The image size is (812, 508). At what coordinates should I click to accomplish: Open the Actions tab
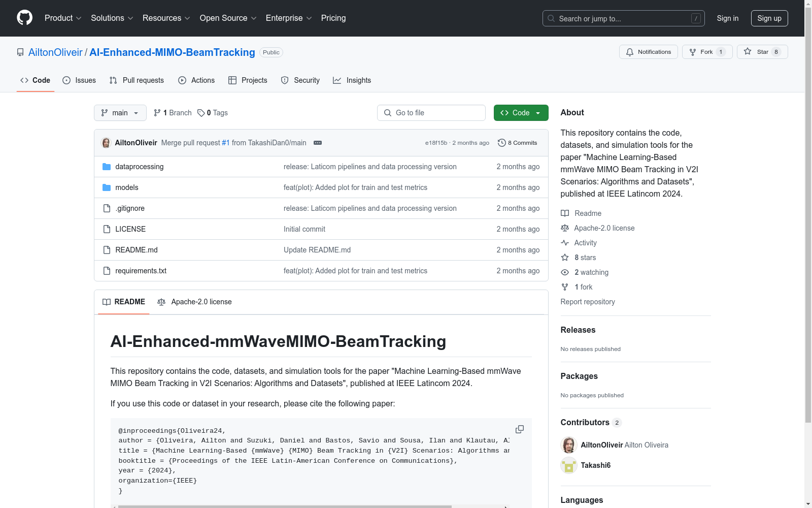196,80
